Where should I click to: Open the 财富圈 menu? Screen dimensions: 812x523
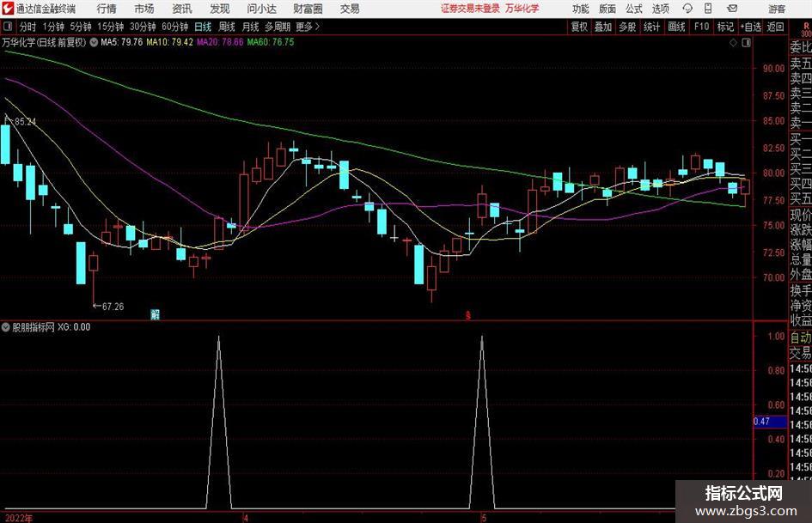coord(308,9)
